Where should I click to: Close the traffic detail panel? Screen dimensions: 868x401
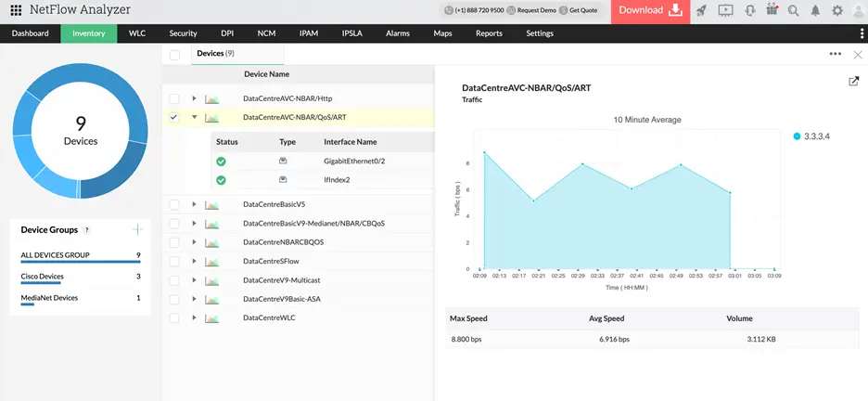point(858,54)
